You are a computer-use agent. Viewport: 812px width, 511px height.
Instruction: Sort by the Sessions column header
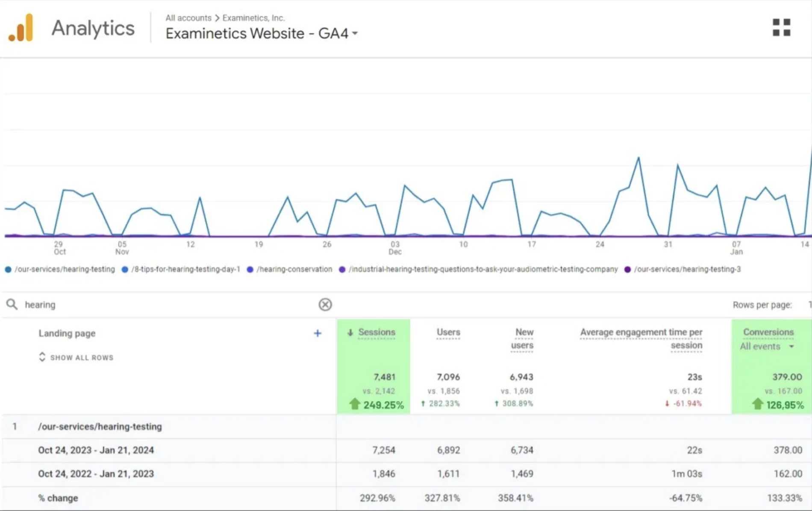pyautogui.click(x=377, y=332)
